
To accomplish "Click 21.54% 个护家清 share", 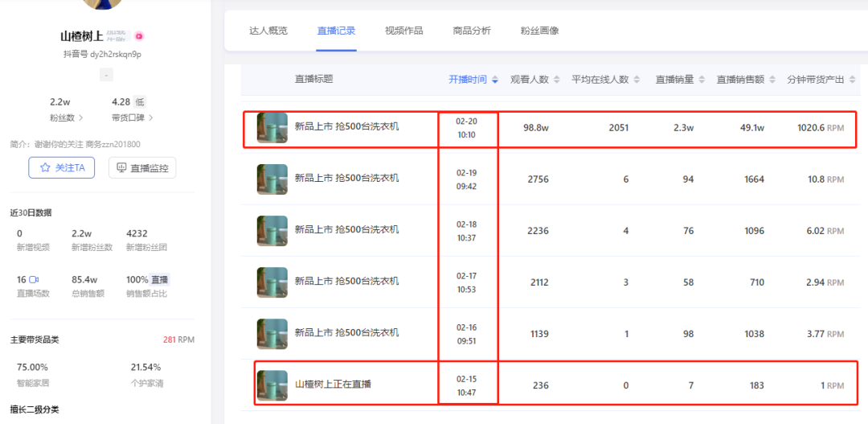I will [145, 367].
